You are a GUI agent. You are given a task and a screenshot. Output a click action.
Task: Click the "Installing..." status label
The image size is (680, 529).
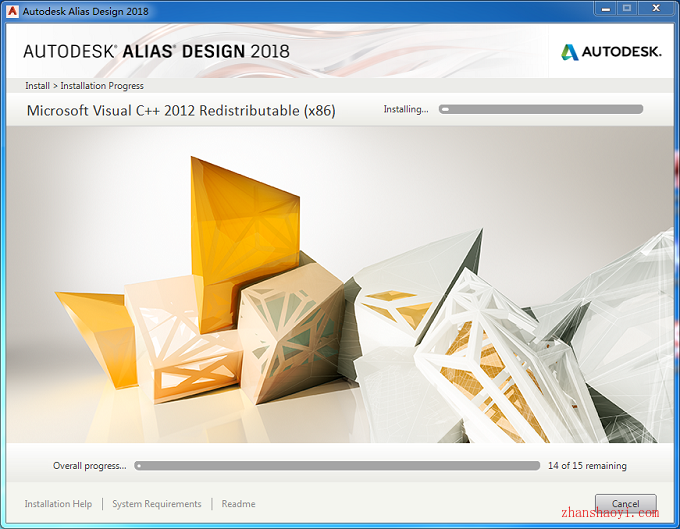(x=406, y=109)
